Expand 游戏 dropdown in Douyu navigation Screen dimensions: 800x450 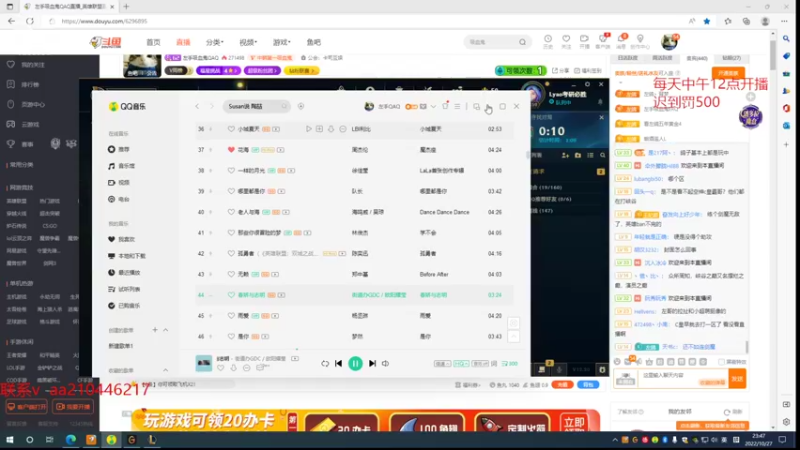pyautogui.click(x=281, y=42)
